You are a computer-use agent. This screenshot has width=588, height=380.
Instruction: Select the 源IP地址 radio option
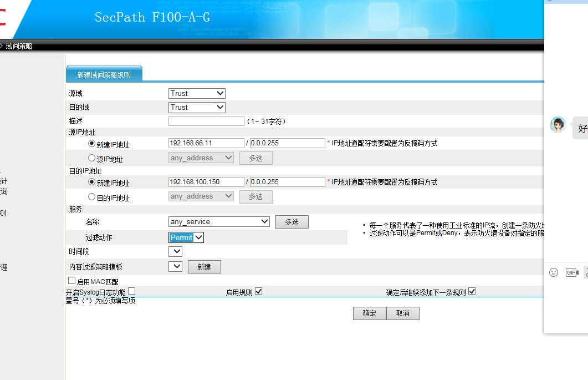click(x=91, y=158)
